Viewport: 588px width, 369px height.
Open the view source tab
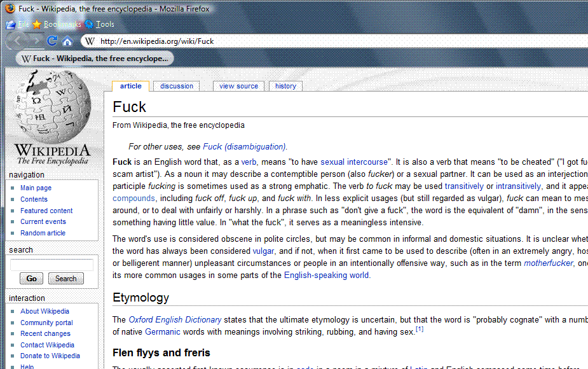point(238,86)
